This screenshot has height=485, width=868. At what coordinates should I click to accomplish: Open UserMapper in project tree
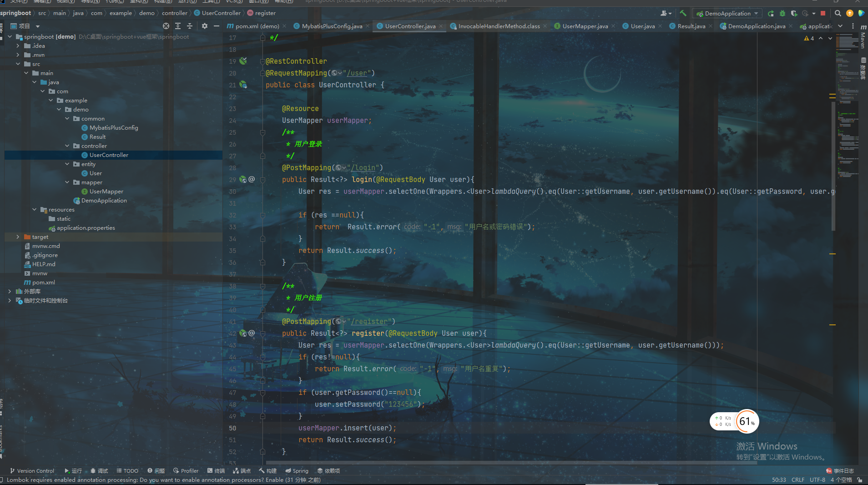tap(106, 191)
